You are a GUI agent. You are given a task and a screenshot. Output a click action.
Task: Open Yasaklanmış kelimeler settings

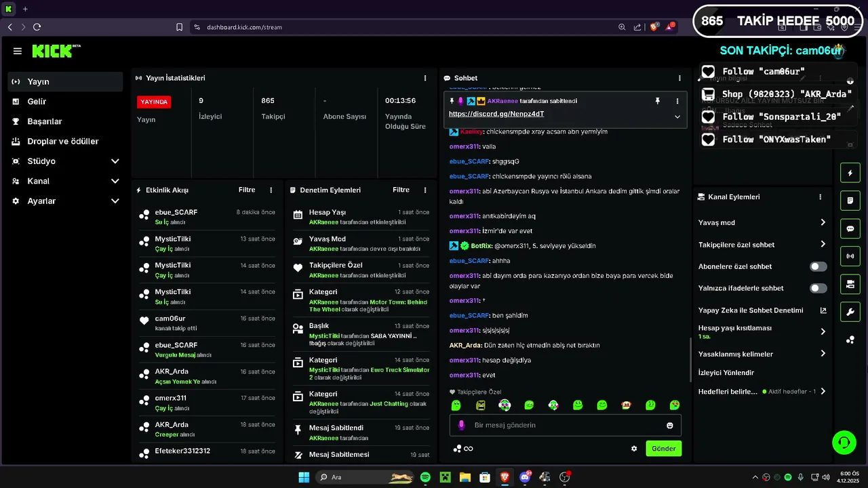point(762,354)
